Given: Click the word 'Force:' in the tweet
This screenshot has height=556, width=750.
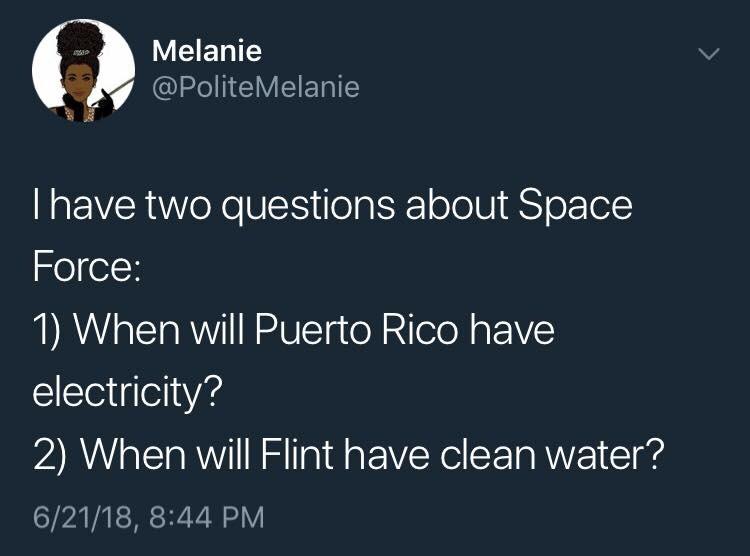Looking at the screenshot, I should tap(89, 268).
